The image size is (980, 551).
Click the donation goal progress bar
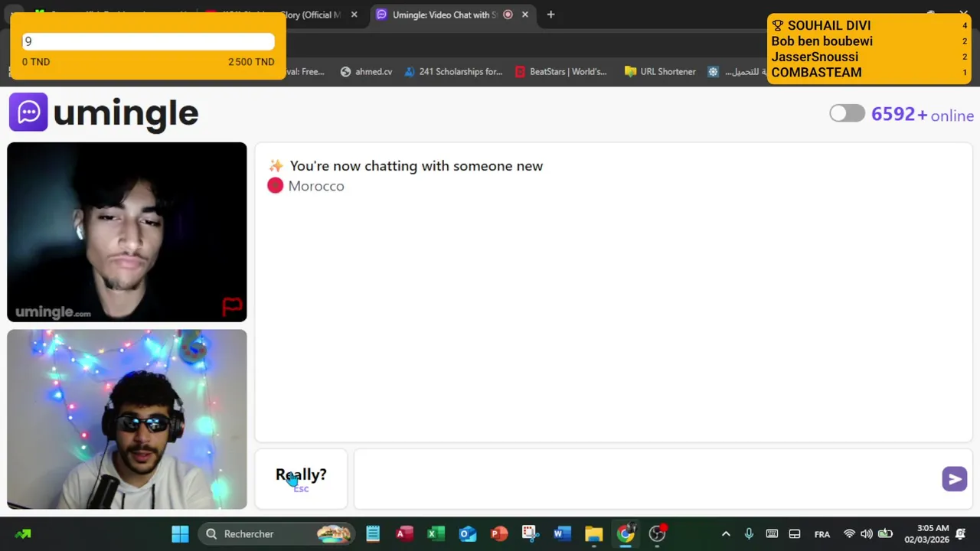(148, 41)
